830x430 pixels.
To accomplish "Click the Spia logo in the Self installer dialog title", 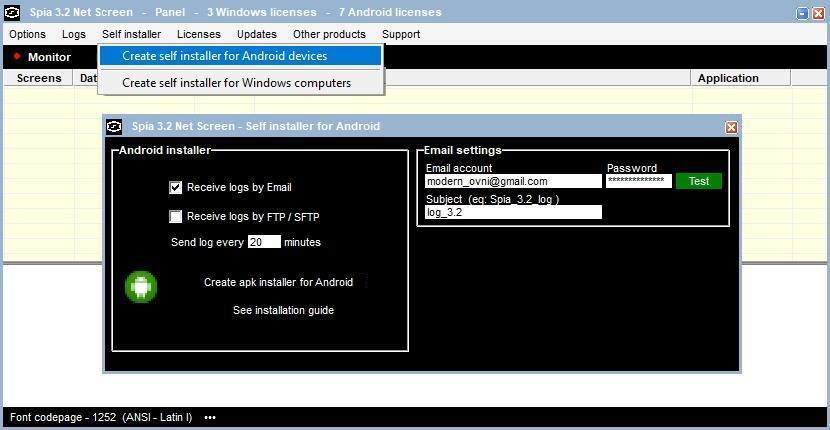I will (x=114, y=127).
